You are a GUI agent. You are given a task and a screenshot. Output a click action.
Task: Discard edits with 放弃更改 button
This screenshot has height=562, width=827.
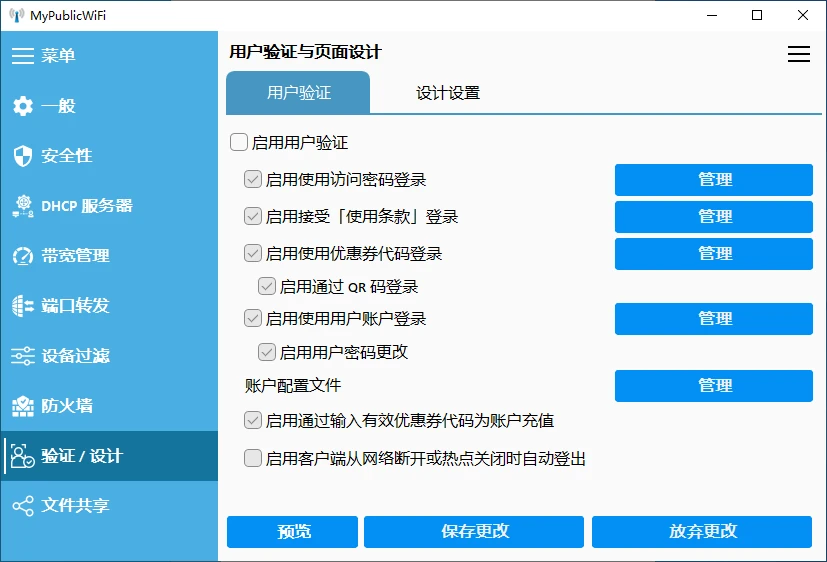point(702,532)
